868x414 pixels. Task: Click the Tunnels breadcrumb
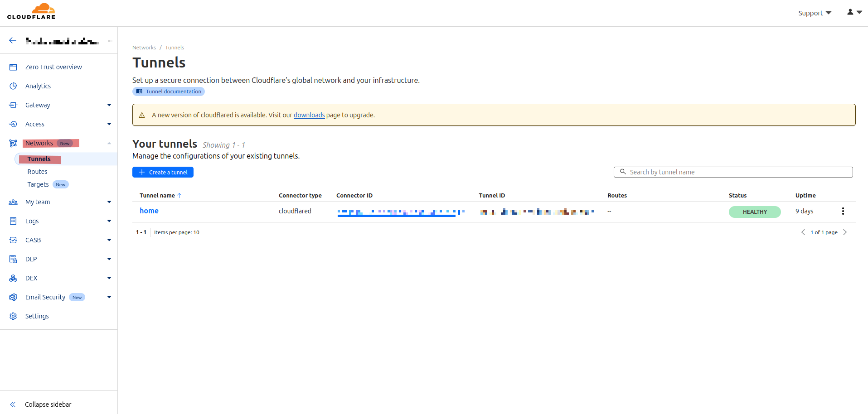pyautogui.click(x=175, y=48)
